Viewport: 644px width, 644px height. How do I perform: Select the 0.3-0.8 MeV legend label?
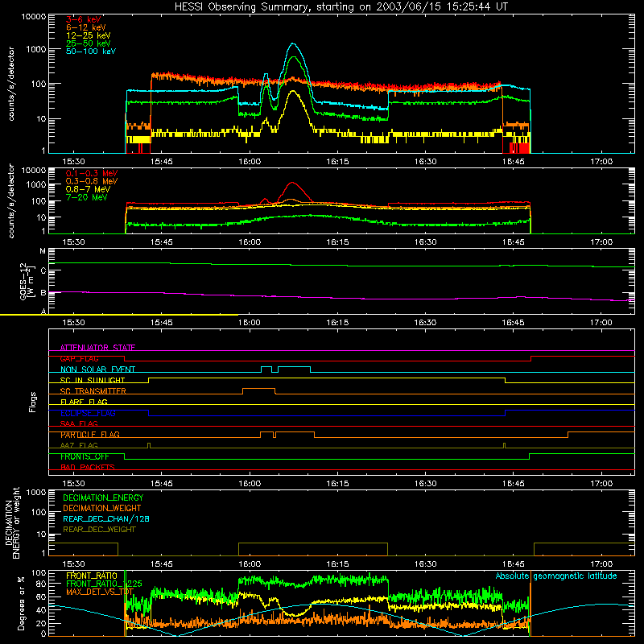[92, 181]
